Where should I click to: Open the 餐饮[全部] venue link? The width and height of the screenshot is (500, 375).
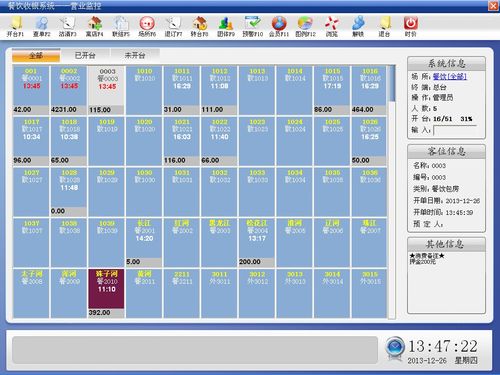pos(450,77)
